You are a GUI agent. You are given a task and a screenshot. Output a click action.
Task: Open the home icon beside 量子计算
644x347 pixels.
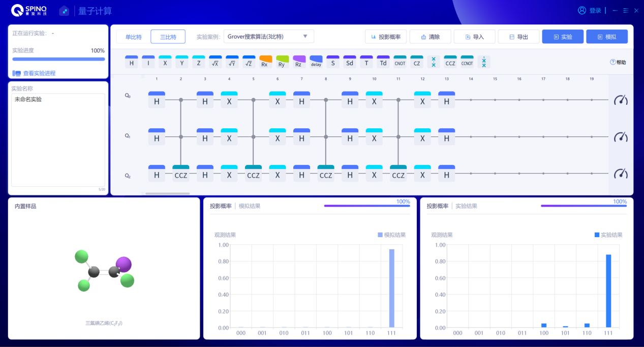pos(64,11)
